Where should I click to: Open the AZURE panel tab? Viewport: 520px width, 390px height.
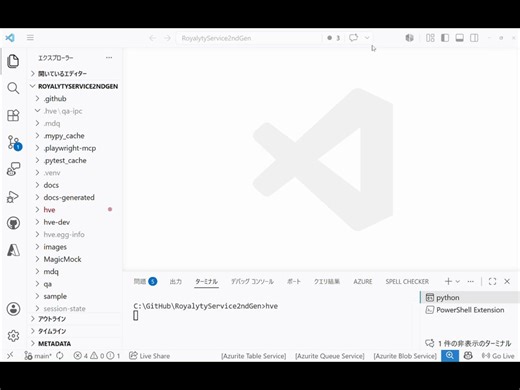click(x=363, y=282)
